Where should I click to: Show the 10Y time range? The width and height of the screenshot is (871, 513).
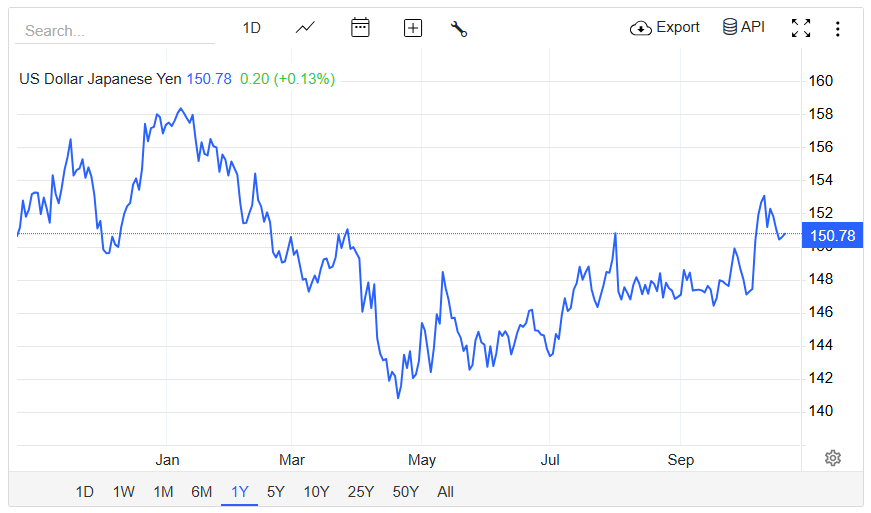316,491
